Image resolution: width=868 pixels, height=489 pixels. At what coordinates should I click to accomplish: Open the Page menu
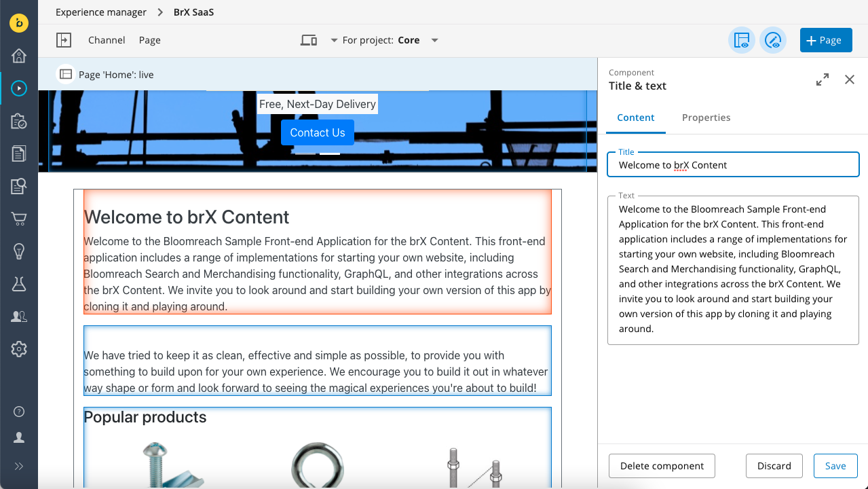click(x=150, y=40)
